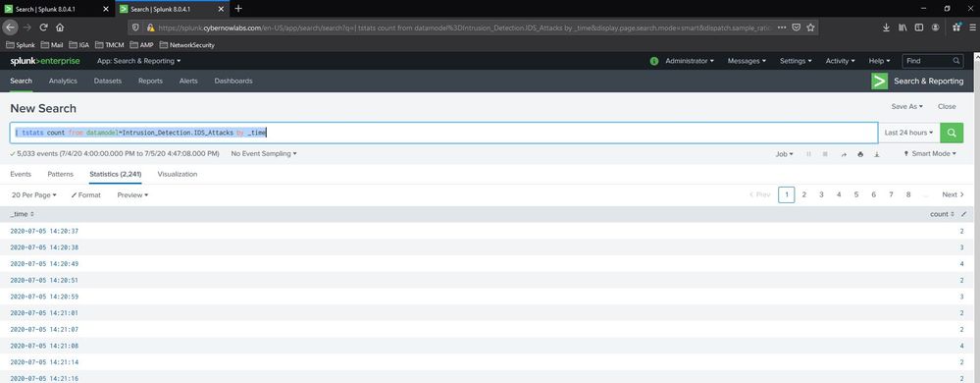Expand the Save As menu
This screenshot has width=980, height=383.
point(906,107)
